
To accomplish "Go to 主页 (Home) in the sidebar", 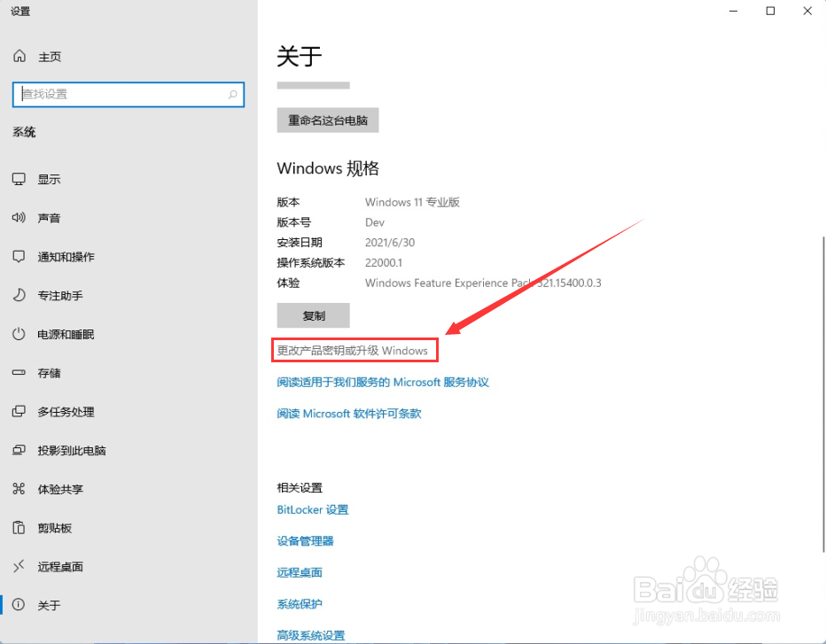I will coord(19,56).
